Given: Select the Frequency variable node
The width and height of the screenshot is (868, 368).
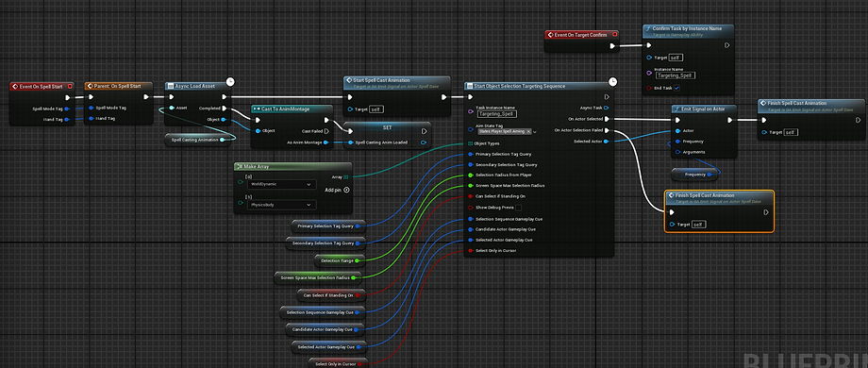Looking at the screenshot, I should 694,175.
